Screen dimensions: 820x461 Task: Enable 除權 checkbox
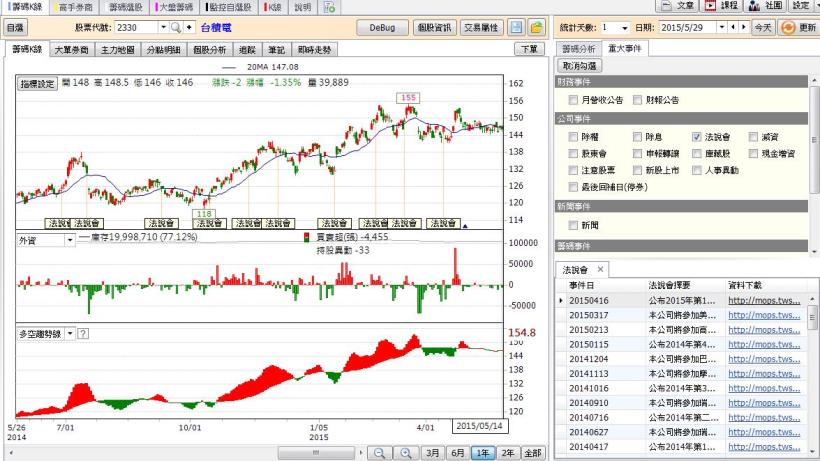coord(573,137)
